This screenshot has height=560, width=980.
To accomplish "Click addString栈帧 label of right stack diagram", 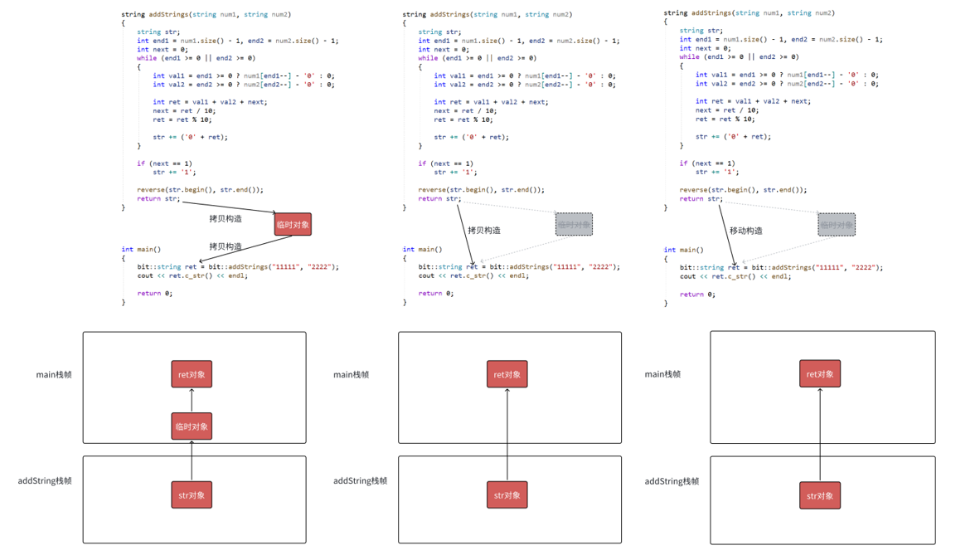I will tap(672, 481).
